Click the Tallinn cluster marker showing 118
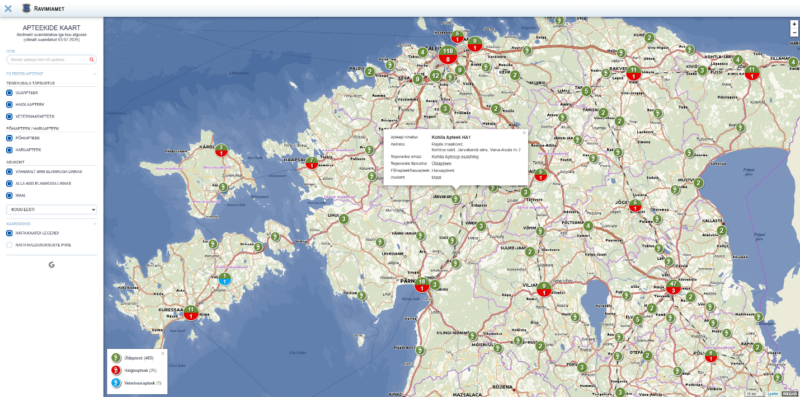This screenshot has height=397, width=800. coord(447,55)
